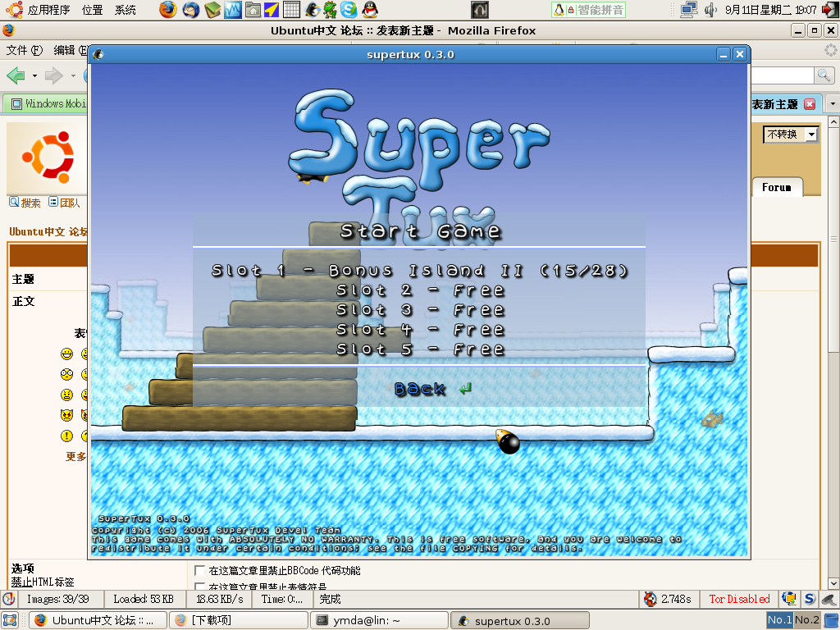Open the QQ penguin launcher in top panel
The image size is (840, 630).
coord(370,10)
